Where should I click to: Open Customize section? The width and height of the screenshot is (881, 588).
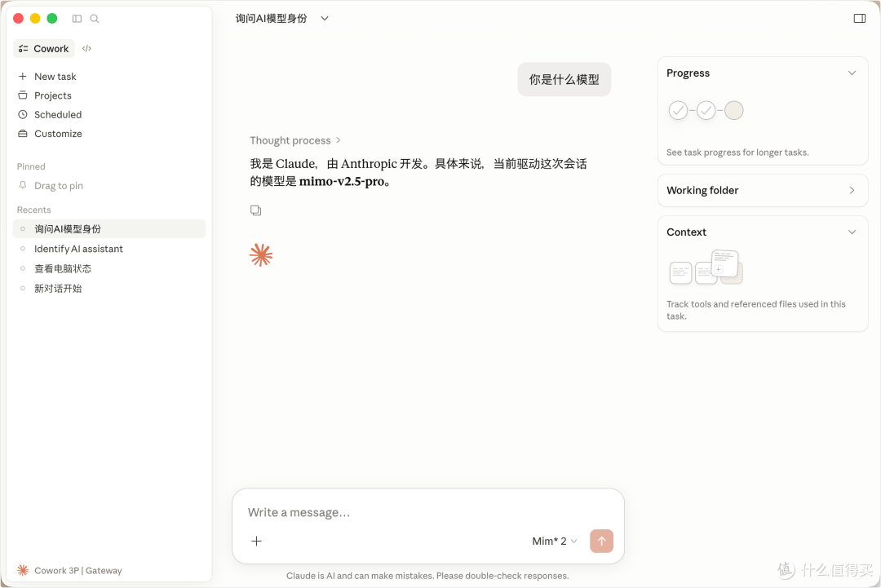pyautogui.click(x=58, y=134)
